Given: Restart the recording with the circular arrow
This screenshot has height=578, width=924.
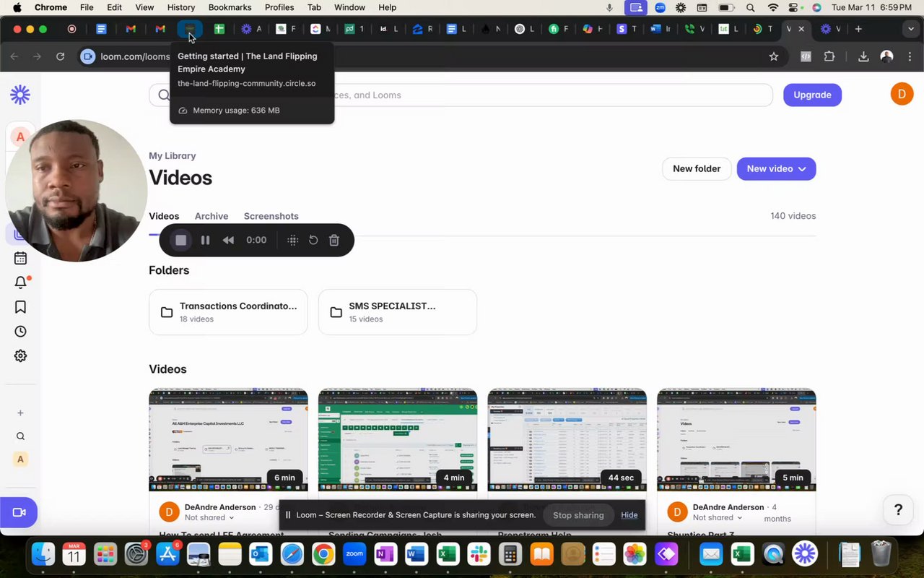Looking at the screenshot, I should [x=313, y=240].
